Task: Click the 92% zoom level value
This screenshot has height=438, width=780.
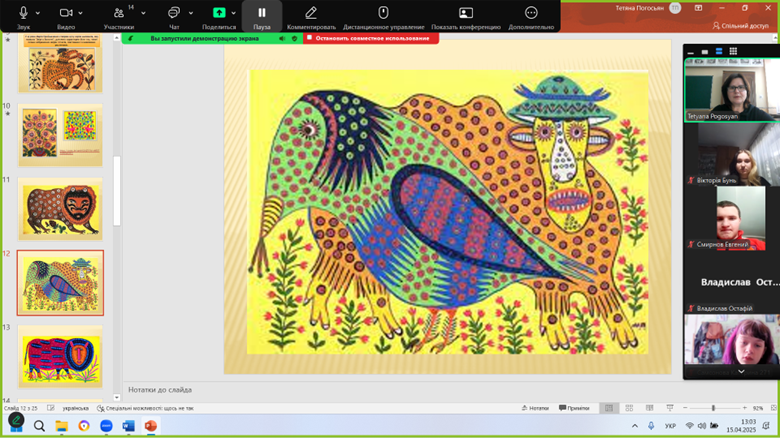Action: click(x=758, y=408)
